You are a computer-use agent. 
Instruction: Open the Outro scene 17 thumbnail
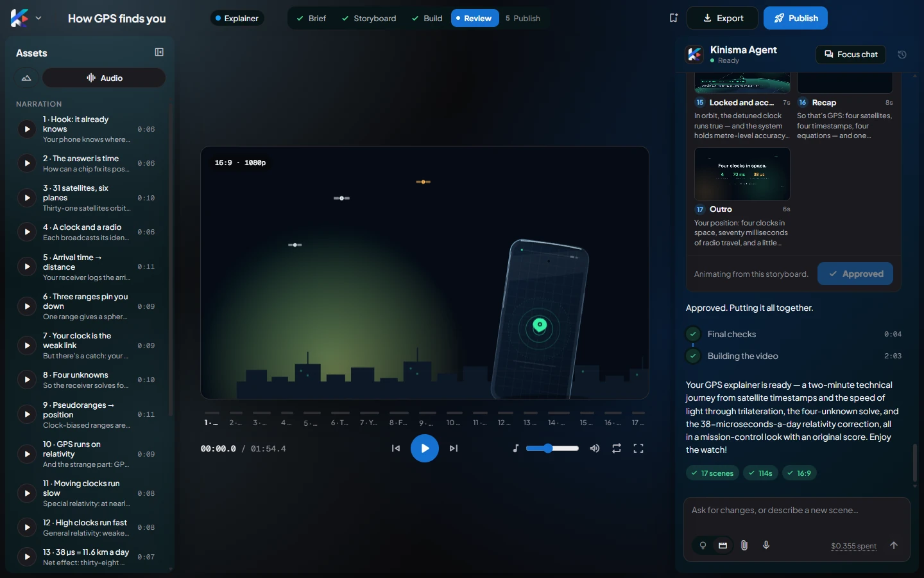742,174
